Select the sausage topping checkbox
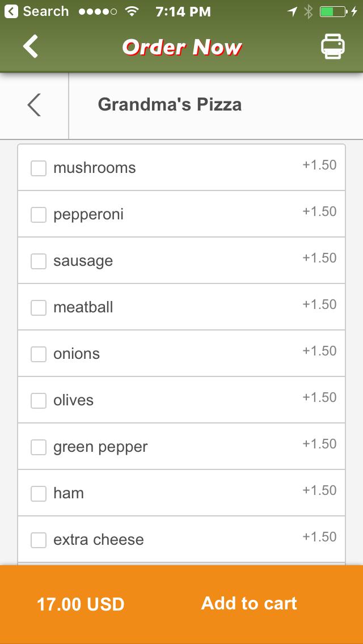The width and height of the screenshot is (363, 644). click(38, 261)
